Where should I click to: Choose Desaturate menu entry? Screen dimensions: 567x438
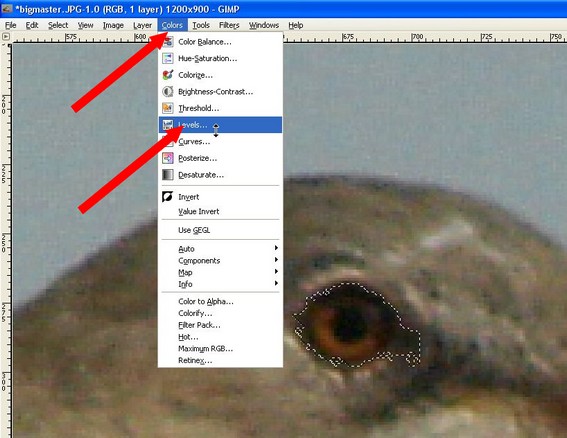(220, 175)
